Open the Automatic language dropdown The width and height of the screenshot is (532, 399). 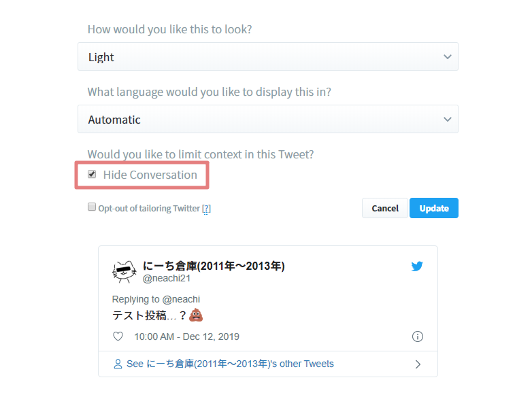pyautogui.click(x=268, y=119)
